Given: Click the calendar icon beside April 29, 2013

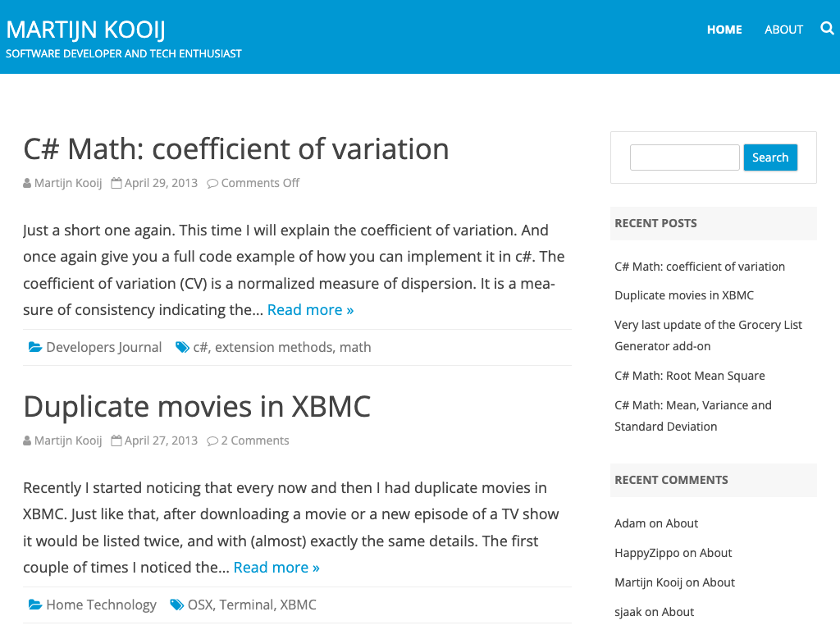Looking at the screenshot, I should (x=116, y=183).
